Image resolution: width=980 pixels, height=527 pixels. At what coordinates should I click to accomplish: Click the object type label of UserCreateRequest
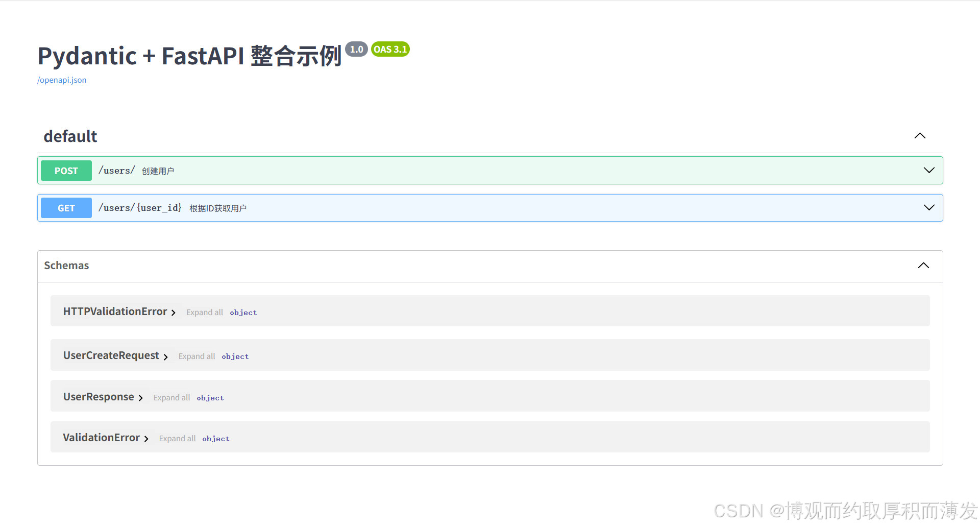235,356
